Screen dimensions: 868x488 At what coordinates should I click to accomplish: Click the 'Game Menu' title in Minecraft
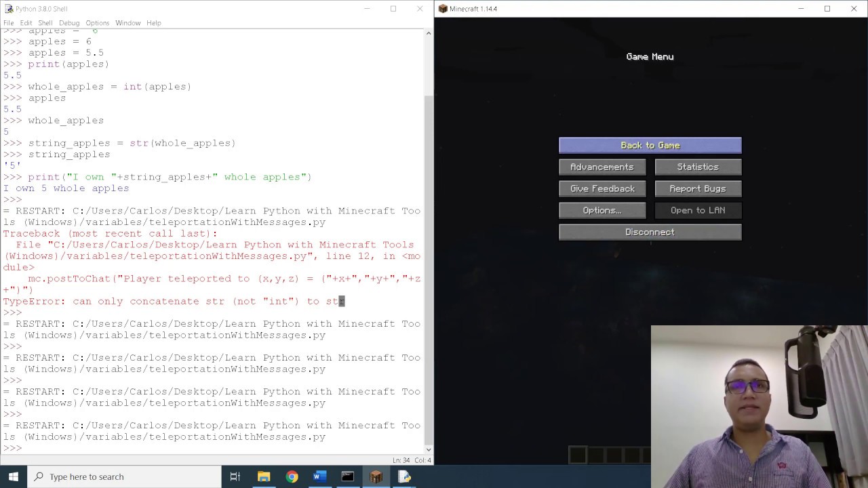[650, 57]
